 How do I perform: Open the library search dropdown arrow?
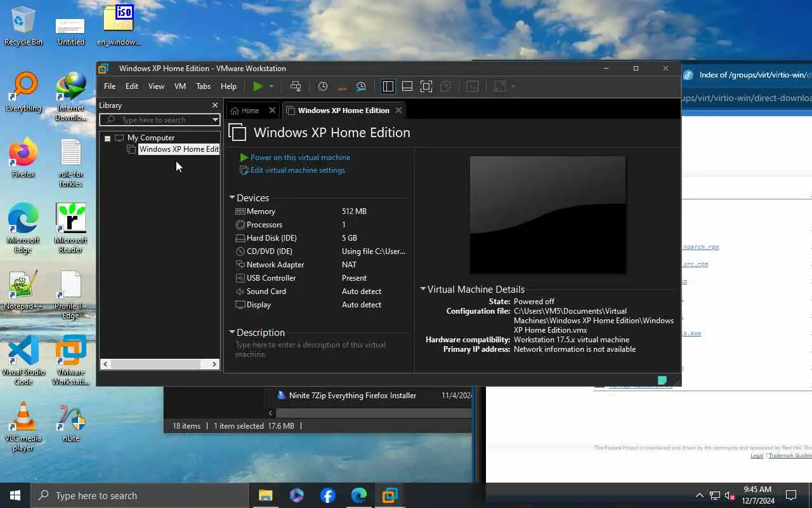click(x=215, y=119)
